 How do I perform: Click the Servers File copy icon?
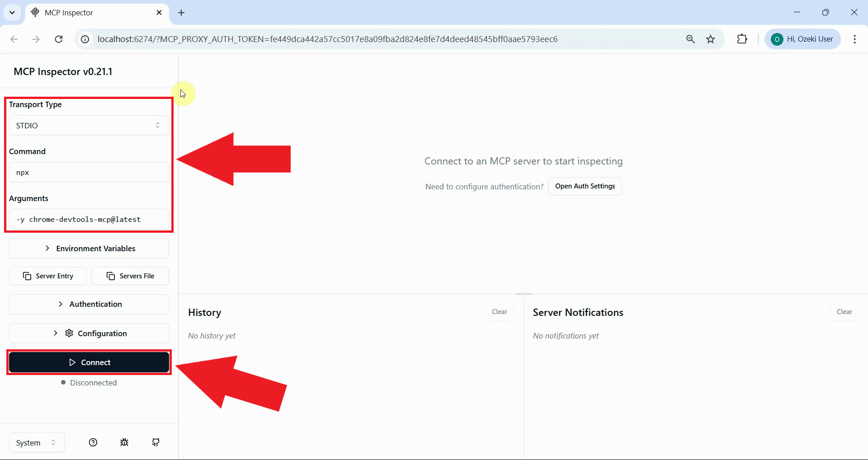point(110,276)
